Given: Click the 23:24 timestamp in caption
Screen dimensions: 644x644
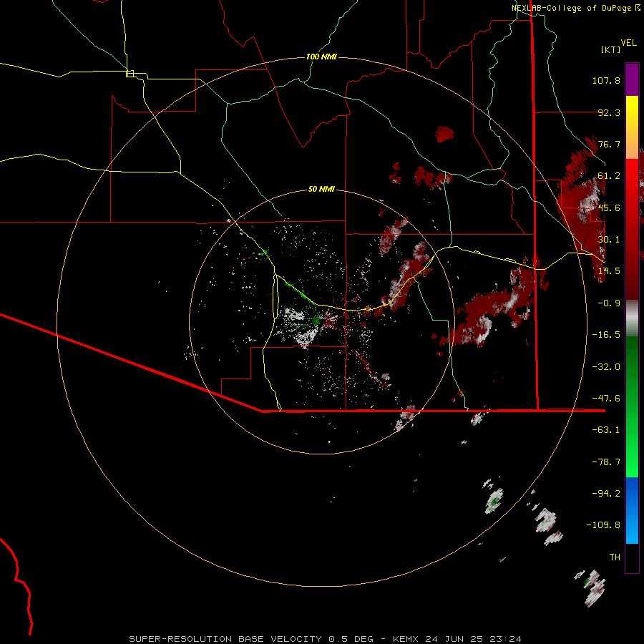Looking at the screenshot, I should tap(506, 639).
